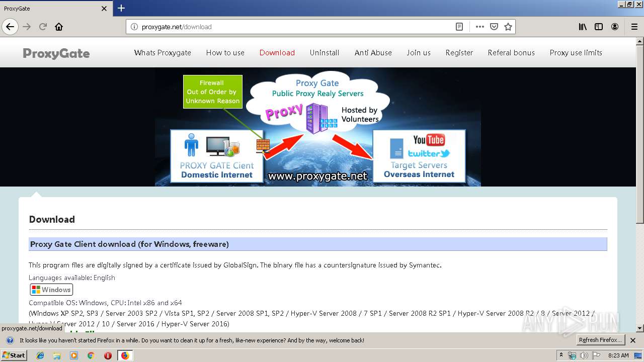The image size is (644, 362).
Task: Click the Windows download badge
Action: pyautogui.click(x=51, y=290)
